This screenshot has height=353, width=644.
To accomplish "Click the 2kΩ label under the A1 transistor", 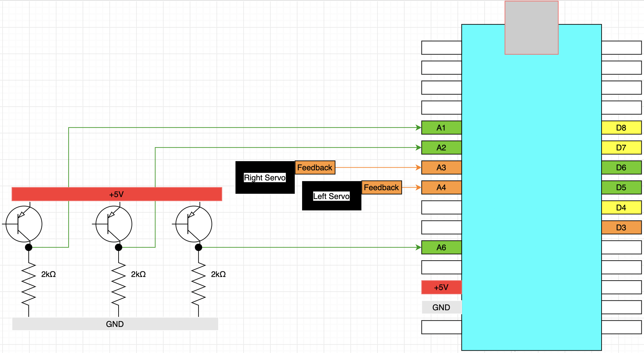I will pos(48,274).
